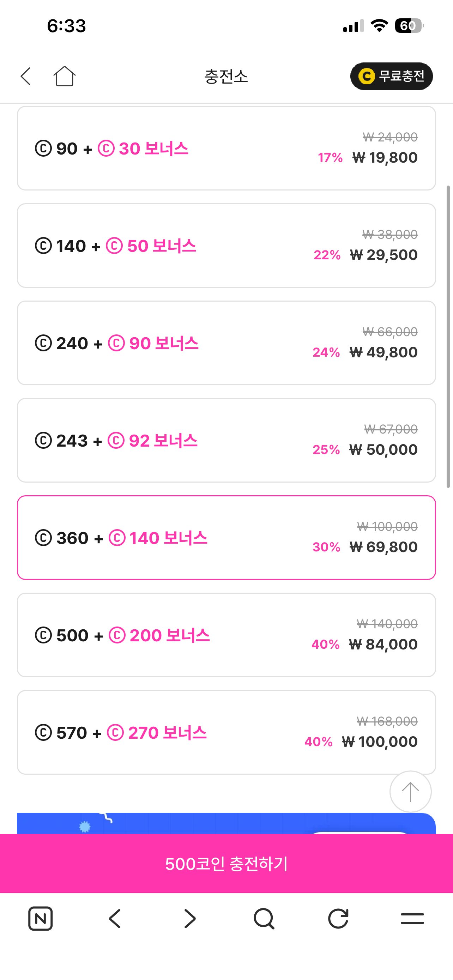Go to home via house icon

coord(64,76)
